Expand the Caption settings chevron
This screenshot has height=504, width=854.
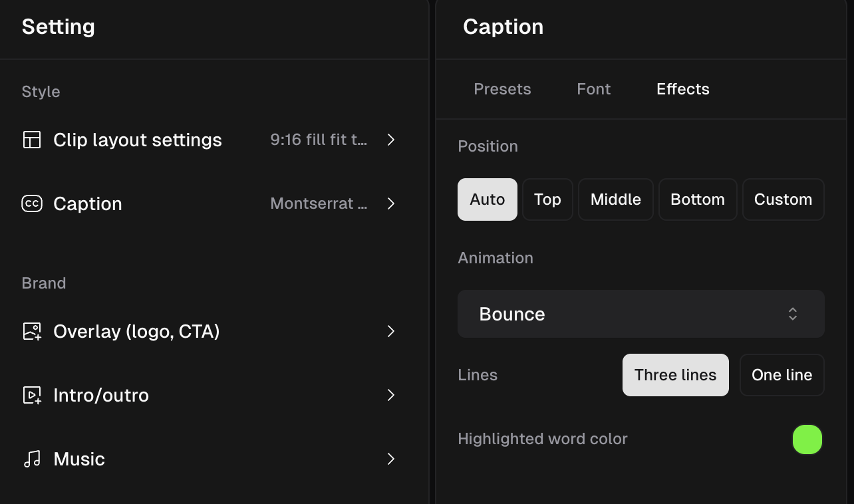tap(391, 203)
